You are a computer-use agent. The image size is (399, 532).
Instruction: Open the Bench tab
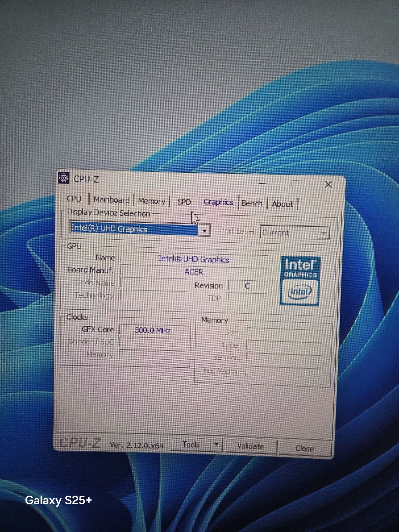252,203
